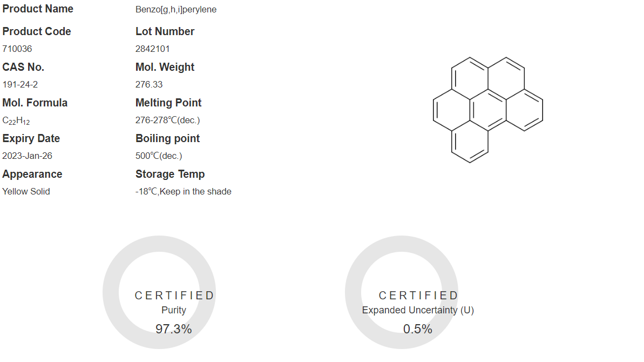
Task: Click the Benzo[g,h,i]perylene structure image
Action: (x=488, y=110)
